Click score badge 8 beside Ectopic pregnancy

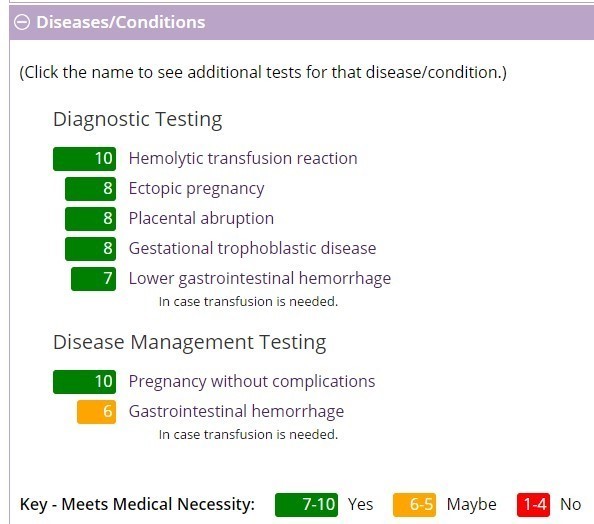coord(91,189)
